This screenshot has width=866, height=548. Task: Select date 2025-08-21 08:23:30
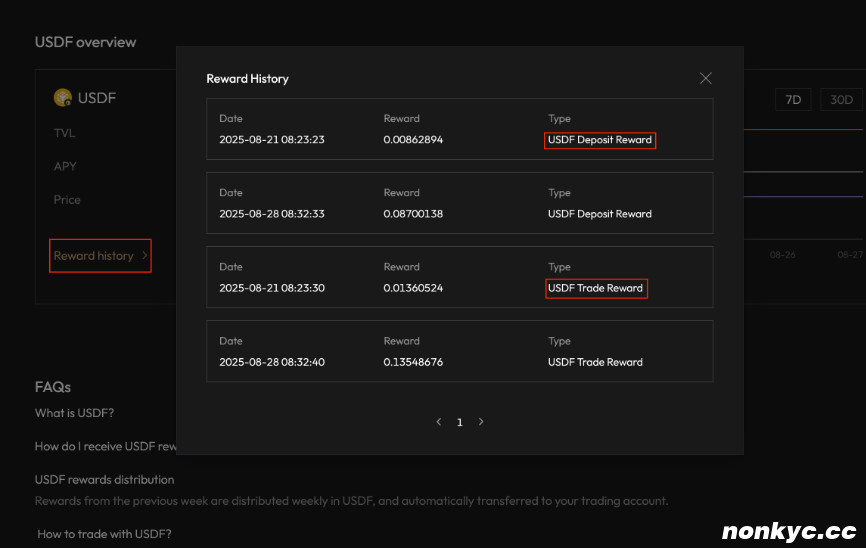click(272, 288)
